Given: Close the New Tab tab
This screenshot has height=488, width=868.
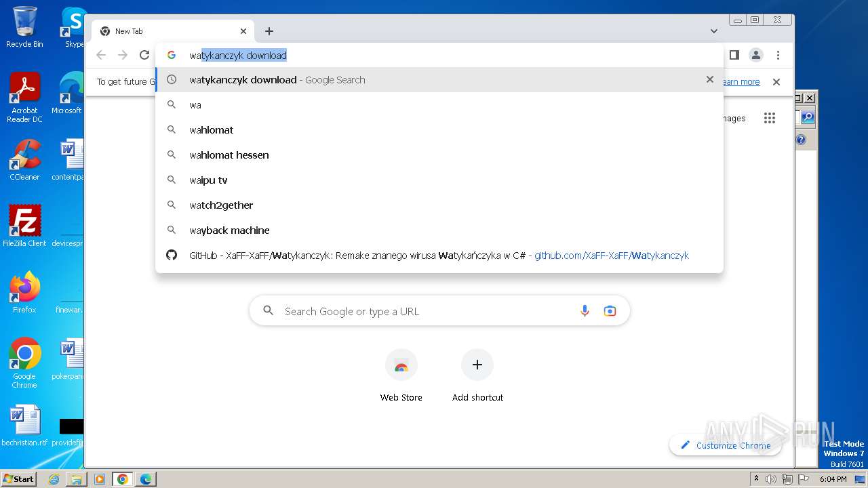Looking at the screenshot, I should (x=243, y=31).
